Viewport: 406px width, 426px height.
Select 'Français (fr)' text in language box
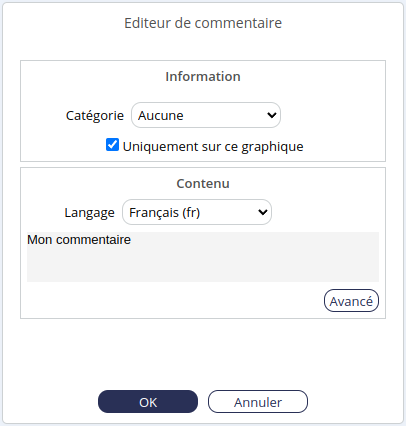pyautogui.click(x=165, y=212)
